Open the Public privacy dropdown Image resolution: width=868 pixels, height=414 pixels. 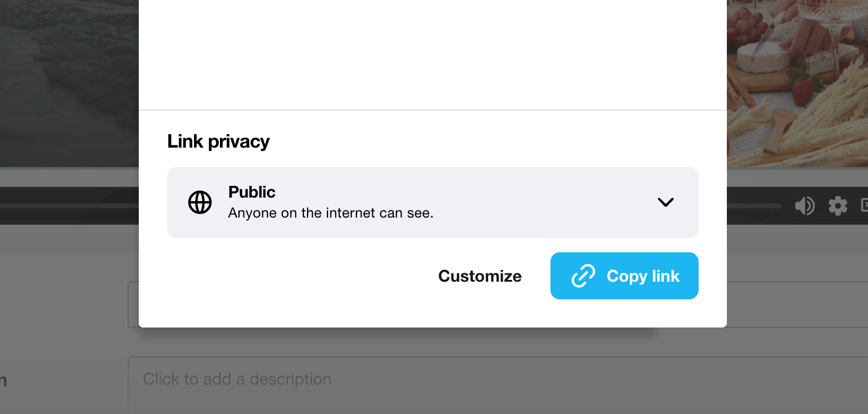[433, 202]
